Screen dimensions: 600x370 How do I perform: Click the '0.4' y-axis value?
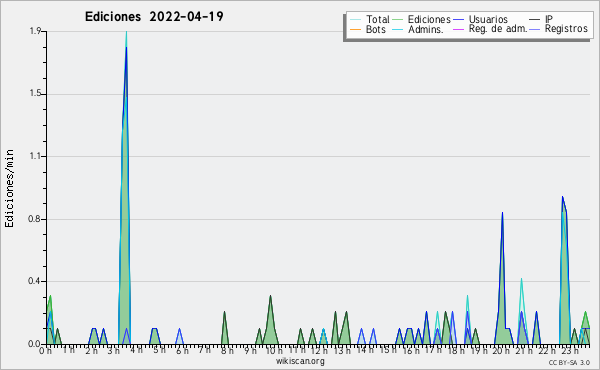[x=35, y=281]
